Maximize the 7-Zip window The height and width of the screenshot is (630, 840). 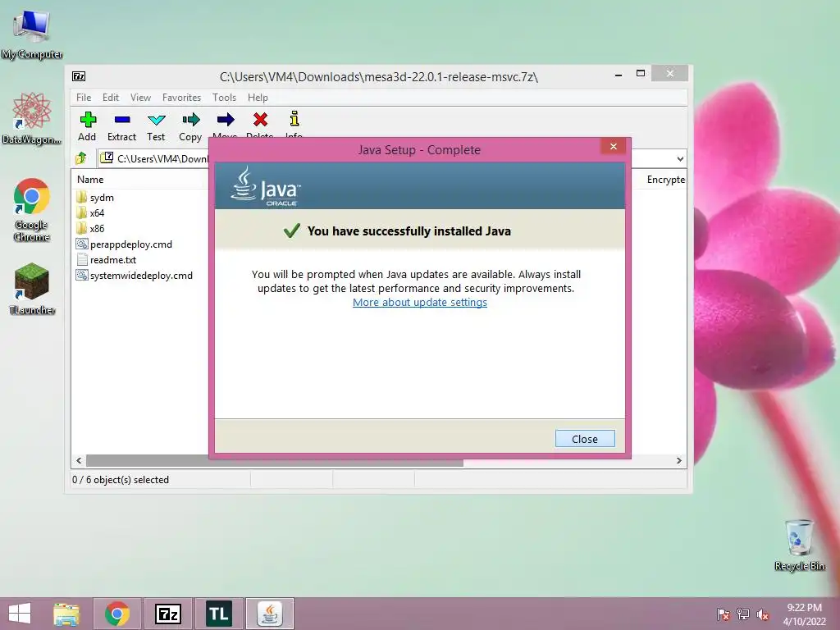pyautogui.click(x=640, y=74)
